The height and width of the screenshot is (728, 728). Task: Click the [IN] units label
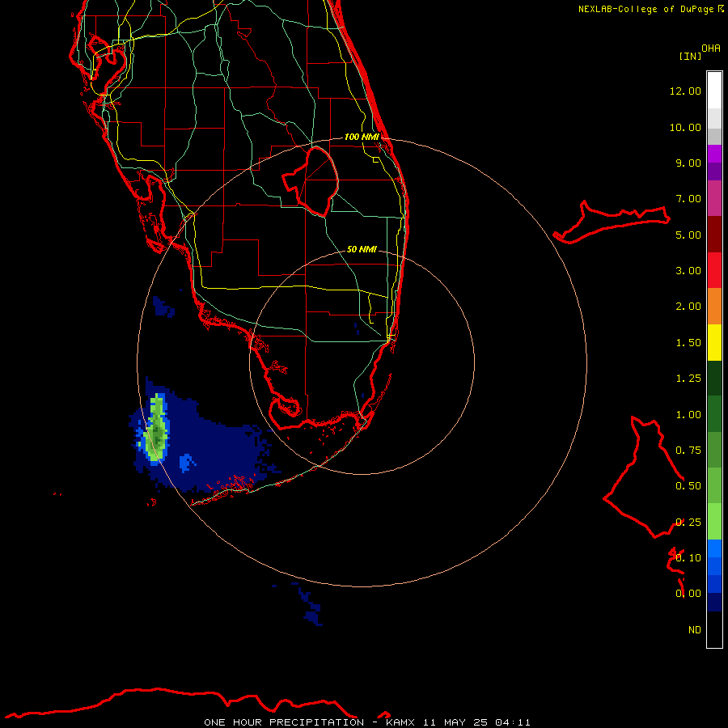[690, 56]
